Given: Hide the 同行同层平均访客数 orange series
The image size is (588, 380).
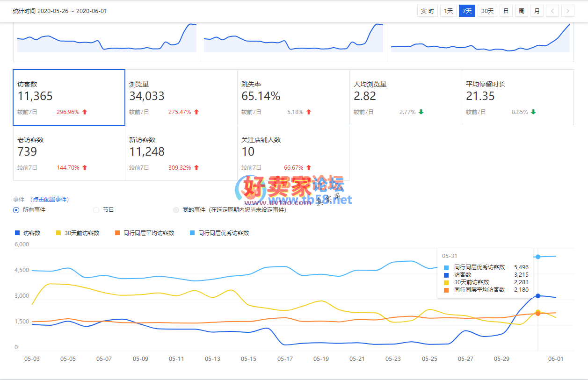Looking at the screenshot, I should click(117, 233).
